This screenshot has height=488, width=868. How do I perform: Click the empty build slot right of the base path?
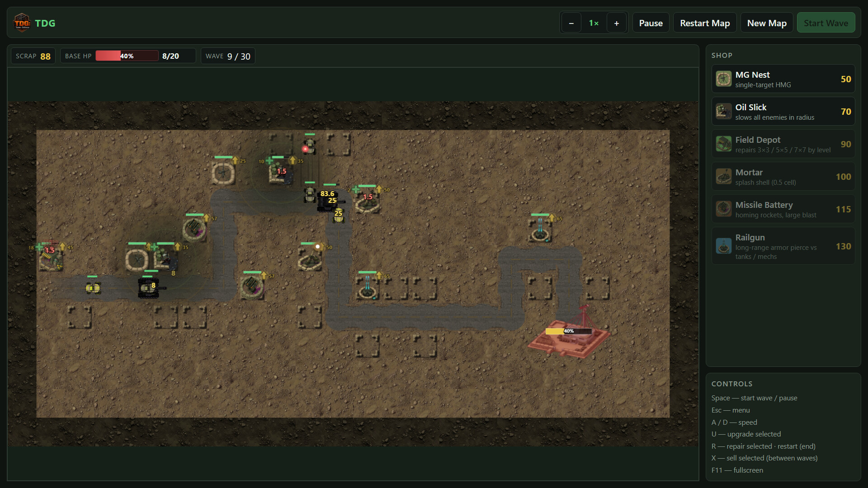pyautogui.click(x=598, y=288)
